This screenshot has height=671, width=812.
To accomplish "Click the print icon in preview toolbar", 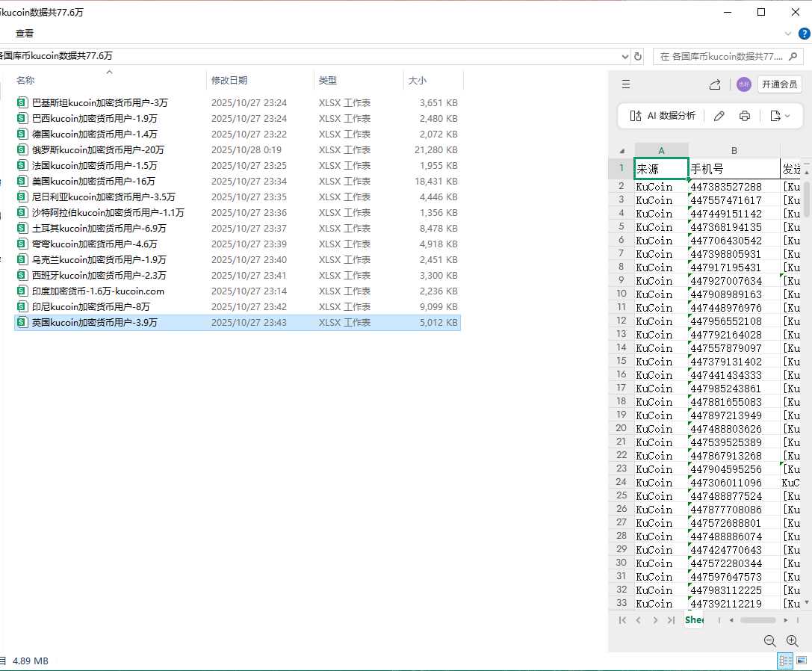I will click(x=745, y=116).
